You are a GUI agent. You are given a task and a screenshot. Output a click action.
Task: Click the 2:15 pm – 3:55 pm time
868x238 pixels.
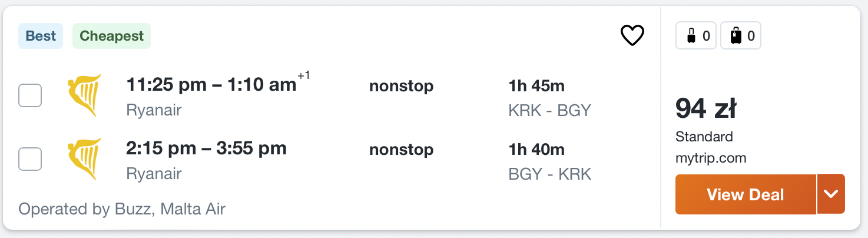[206, 148]
